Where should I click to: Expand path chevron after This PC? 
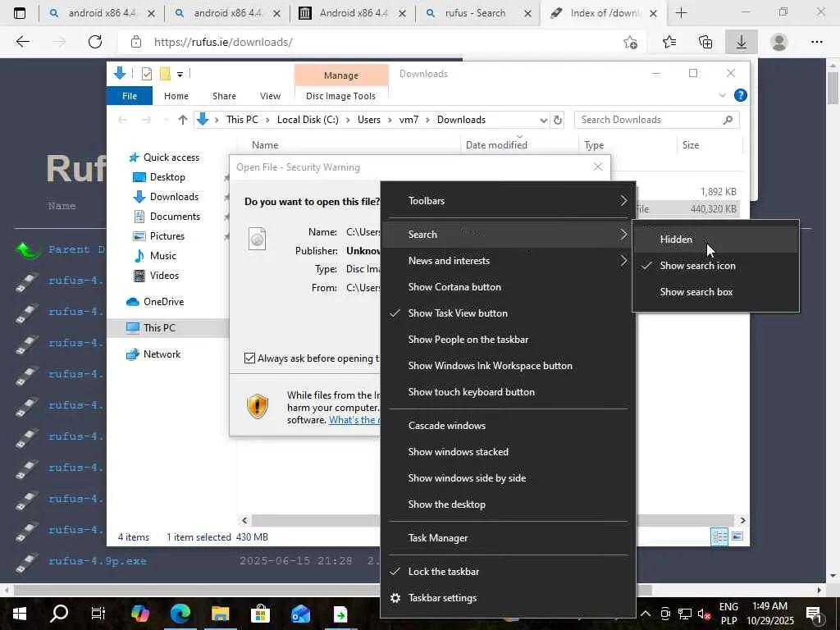pyautogui.click(x=267, y=120)
